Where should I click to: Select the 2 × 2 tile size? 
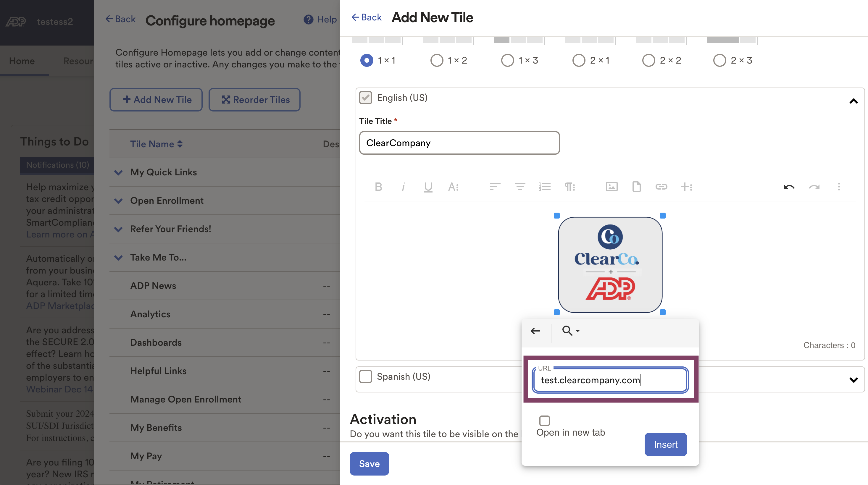pos(649,61)
